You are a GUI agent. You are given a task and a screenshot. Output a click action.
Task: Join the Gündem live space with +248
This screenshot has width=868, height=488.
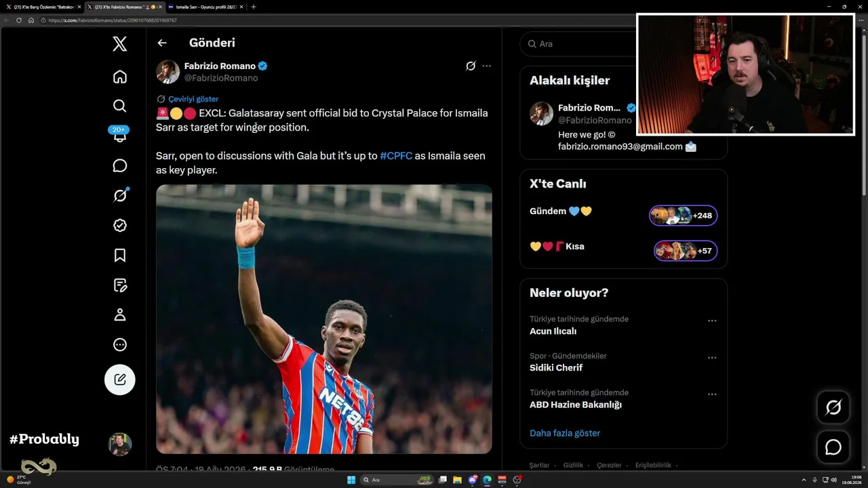point(684,216)
